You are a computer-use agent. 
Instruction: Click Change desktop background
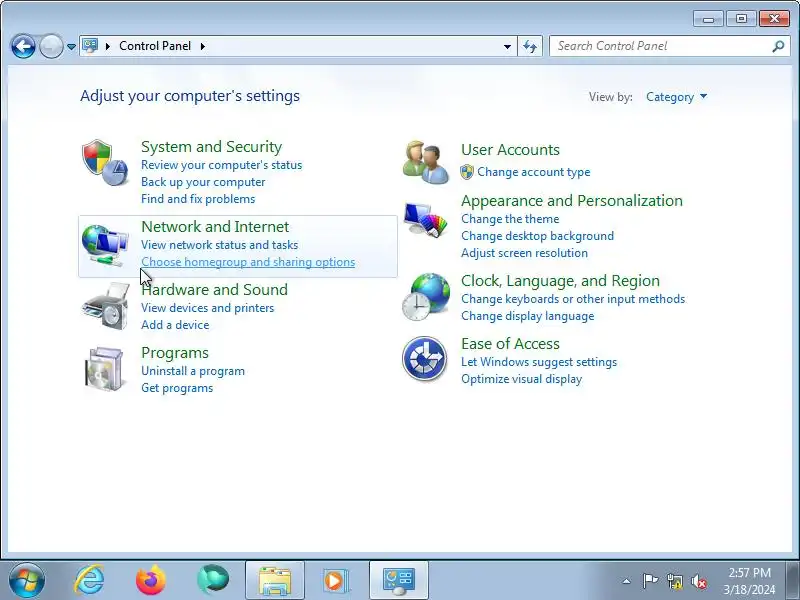[537, 236]
